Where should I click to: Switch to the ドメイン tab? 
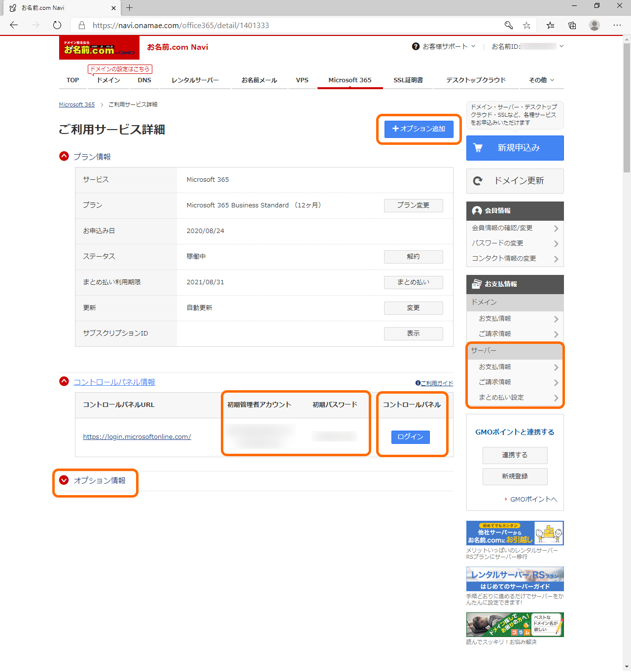pyautogui.click(x=108, y=80)
